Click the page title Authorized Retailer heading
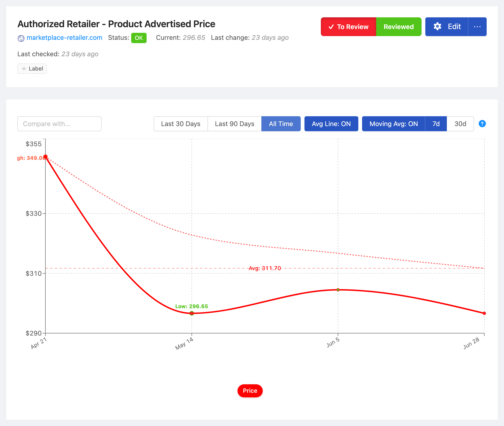Image resolution: width=504 pixels, height=426 pixels. click(x=116, y=24)
